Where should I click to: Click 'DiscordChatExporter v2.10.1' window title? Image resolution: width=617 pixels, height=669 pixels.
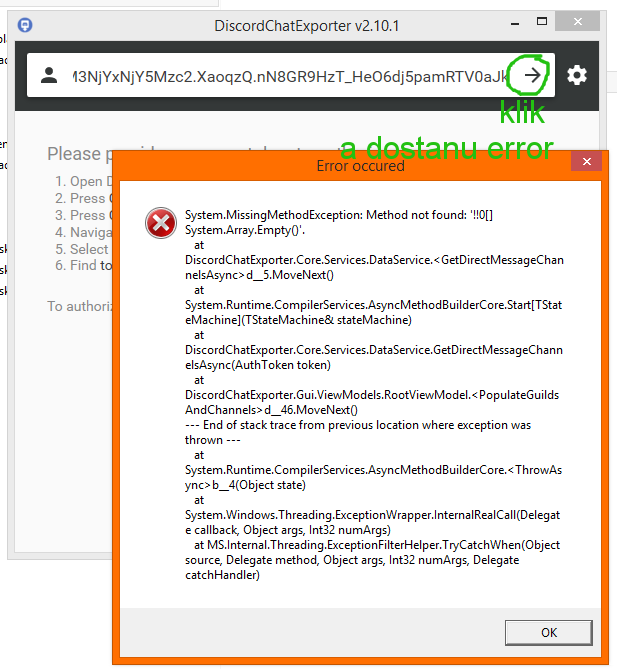click(x=306, y=26)
